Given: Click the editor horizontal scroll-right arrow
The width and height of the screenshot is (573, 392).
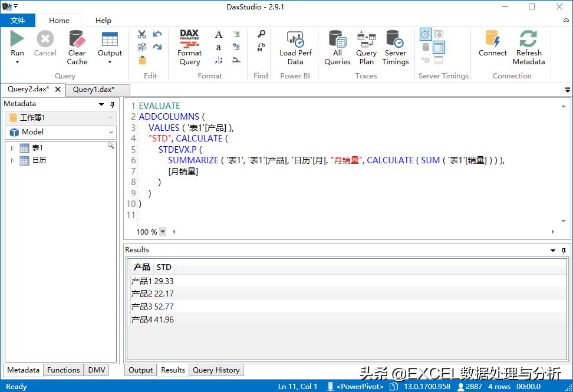Looking at the screenshot, I should [552, 232].
